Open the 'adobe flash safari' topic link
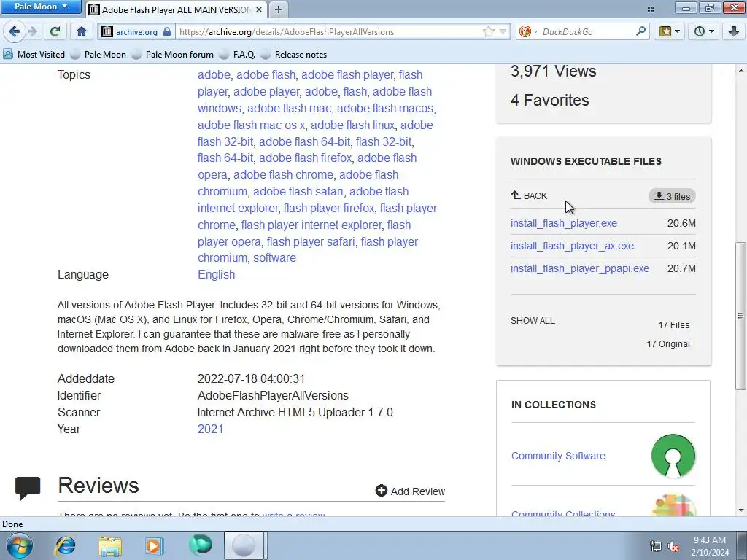 298,192
